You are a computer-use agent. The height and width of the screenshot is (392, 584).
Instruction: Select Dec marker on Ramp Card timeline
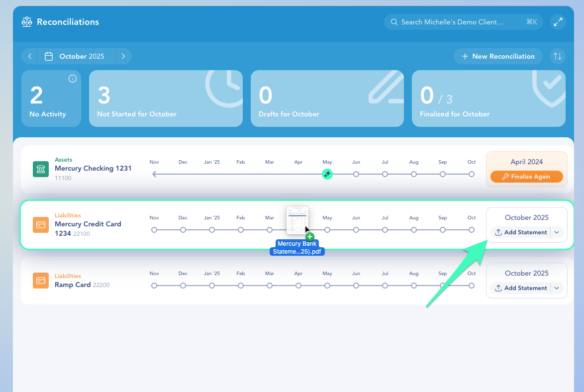(x=183, y=286)
